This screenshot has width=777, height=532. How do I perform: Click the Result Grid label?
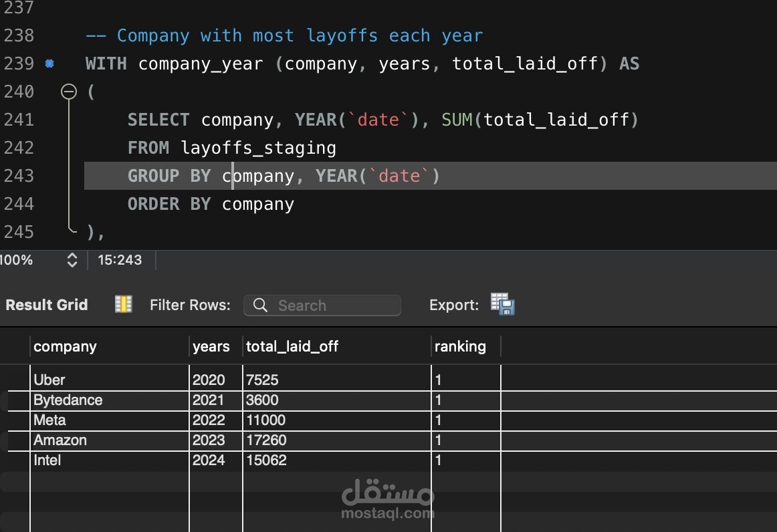[x=47, y=305]
